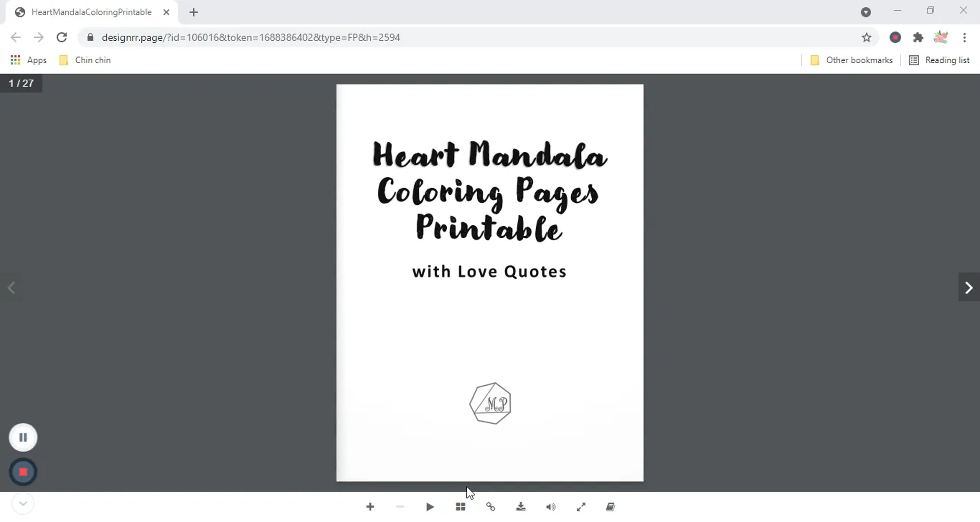Download the flipbook as a file
980x522 pixels.
point(521,506)
